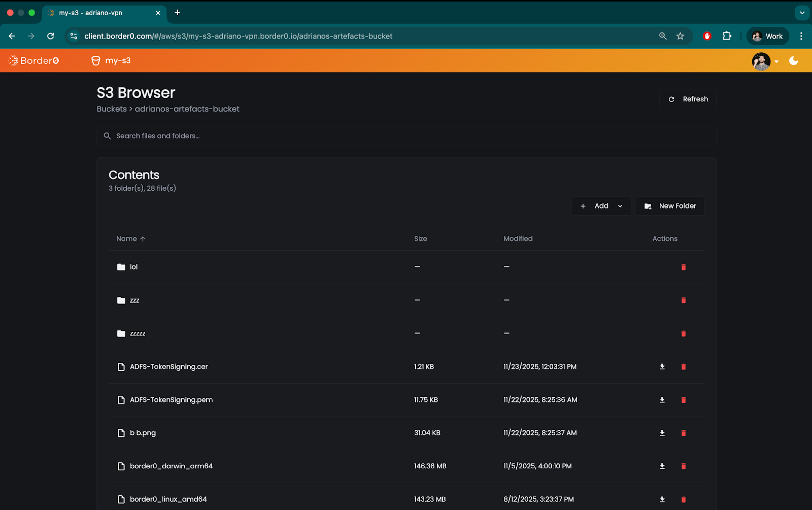The width and height of the screenshot is (812, 510).
Task: Click the 11/5/2025, 4:00:10 PM date
Action: [x=537, y=466]
